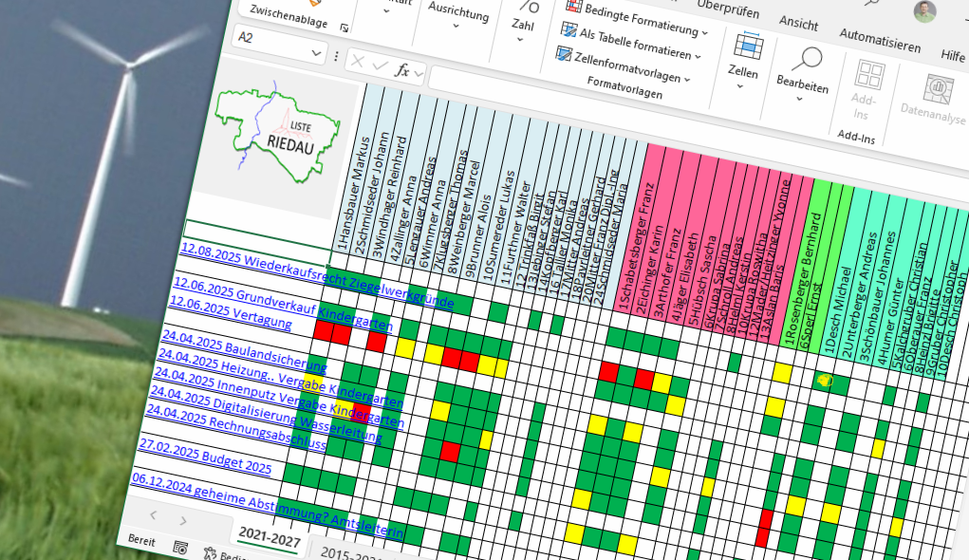Image resolution: width=969 pixels, height=560 pixels.
Task: Open link 24.04.2025 Baulandsicherung
Action: [244, 350]
